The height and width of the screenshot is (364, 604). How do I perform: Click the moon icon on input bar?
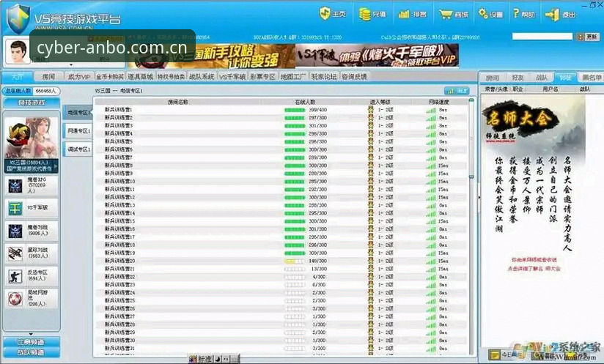click(218, 359)
